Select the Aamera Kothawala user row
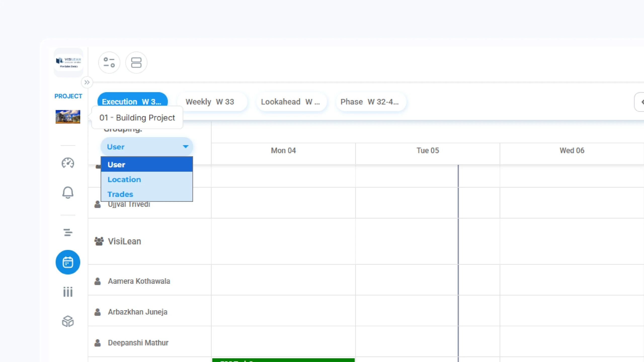This screenshot has width=644, height=362. (x=139, y=281)
